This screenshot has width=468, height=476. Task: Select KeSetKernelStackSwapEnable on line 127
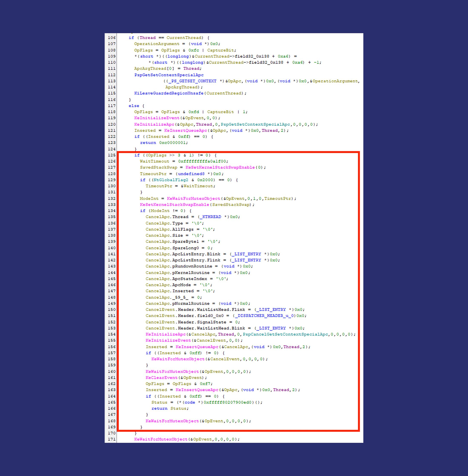click(220, 167)
